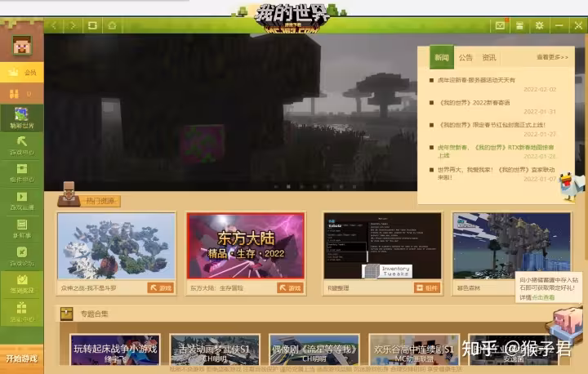Open 精彩世界 in the sidebar
Screen dimensions: 588x374
click(x=22, y=118)
